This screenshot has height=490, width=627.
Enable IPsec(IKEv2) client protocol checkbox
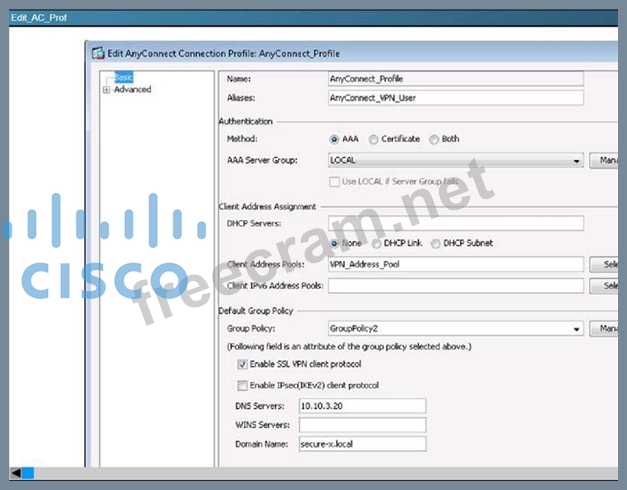(242, 385)
